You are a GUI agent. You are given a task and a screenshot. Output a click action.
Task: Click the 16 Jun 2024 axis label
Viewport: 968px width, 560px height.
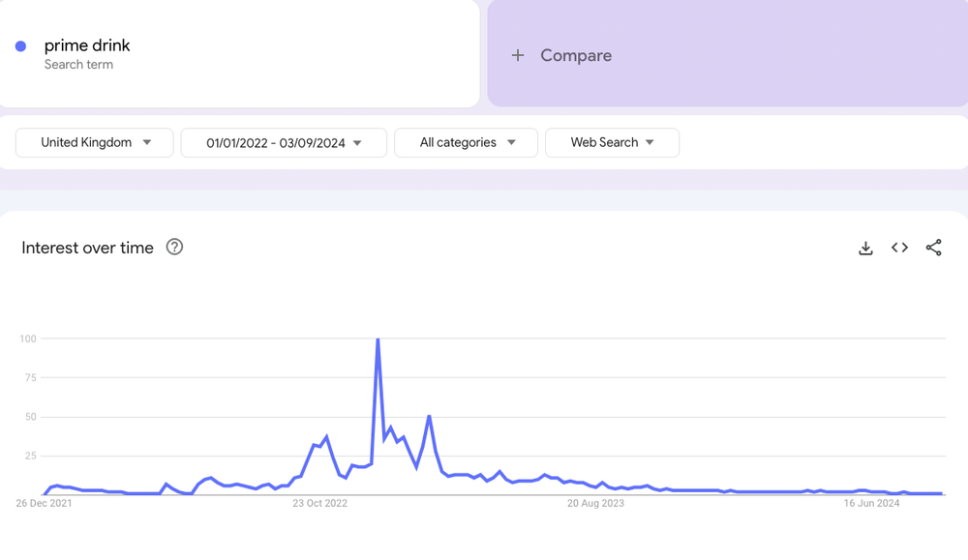(872, 503)
